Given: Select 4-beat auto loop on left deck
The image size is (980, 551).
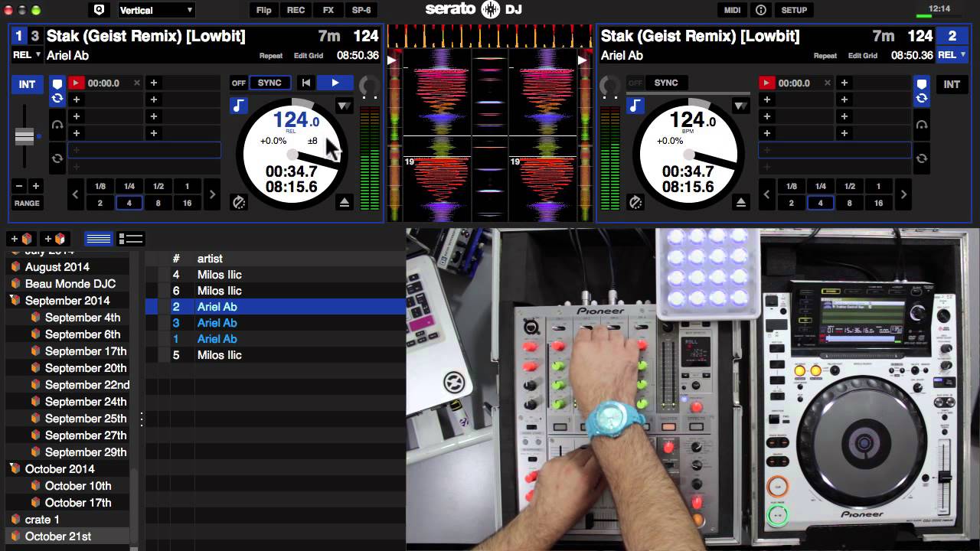Looking at the screenshot, I should 129,203.
